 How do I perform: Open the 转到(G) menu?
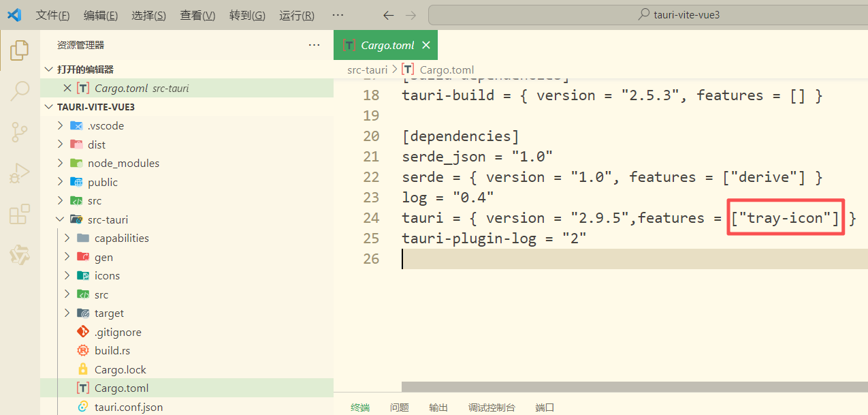tap(247, 15)
